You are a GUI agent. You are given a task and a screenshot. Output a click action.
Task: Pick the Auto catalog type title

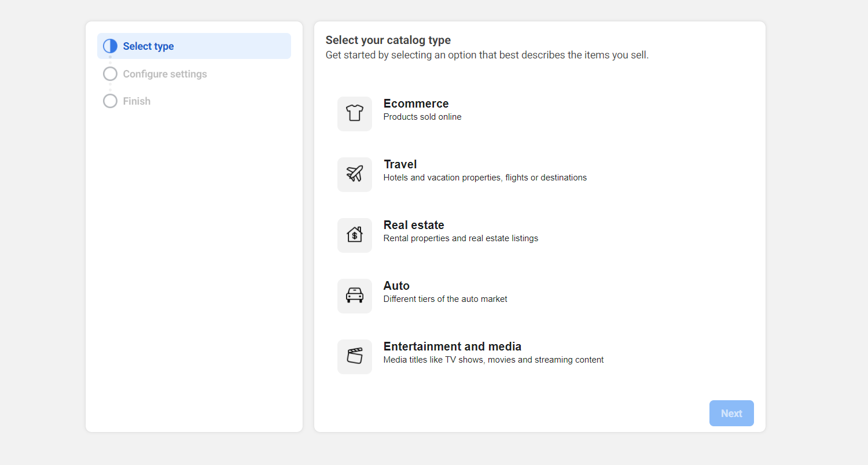point(396,286)
